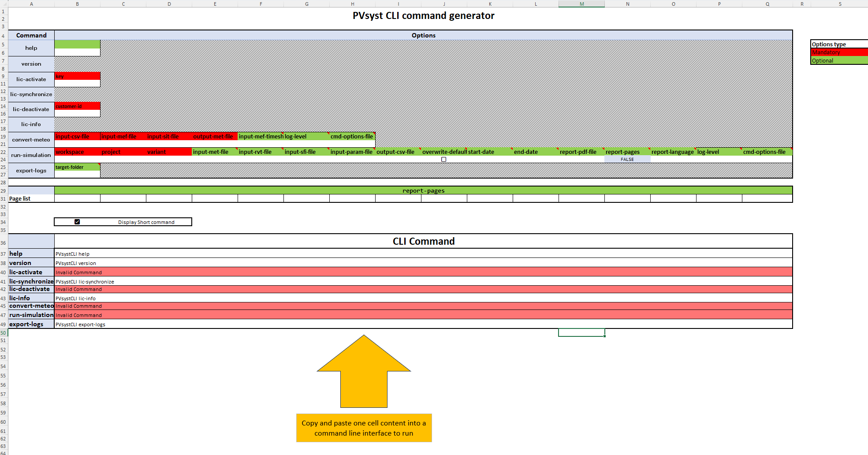Select the variant header cell

(x=169, y=152)
